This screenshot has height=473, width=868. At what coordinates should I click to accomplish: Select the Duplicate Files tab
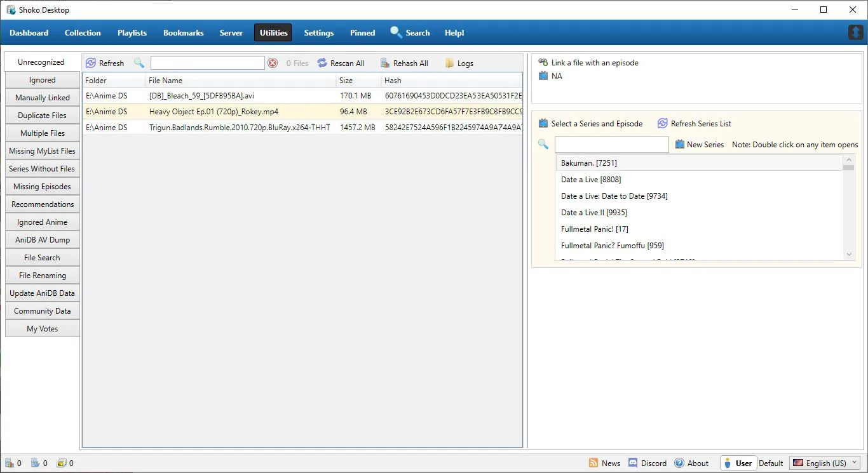pos(43,116)
